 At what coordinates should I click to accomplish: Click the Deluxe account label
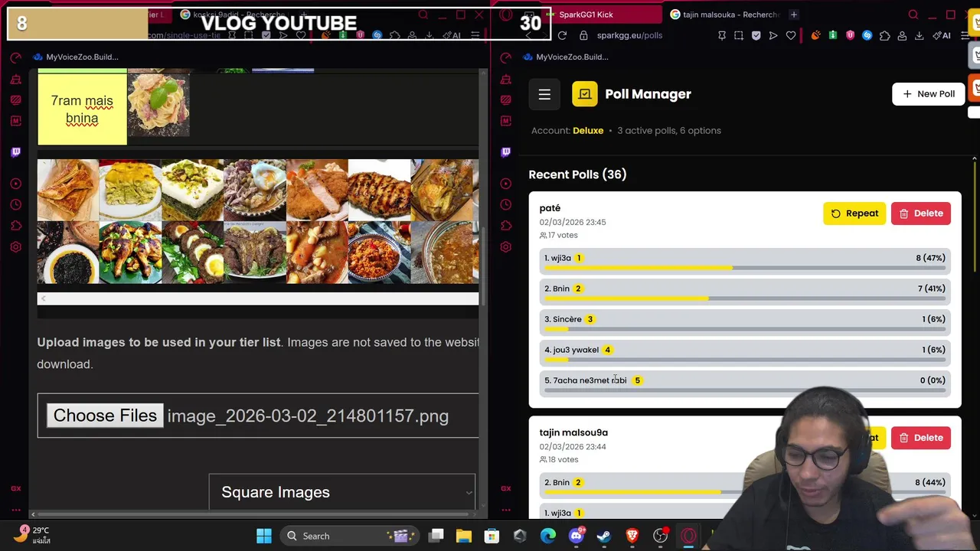point(588,130)
